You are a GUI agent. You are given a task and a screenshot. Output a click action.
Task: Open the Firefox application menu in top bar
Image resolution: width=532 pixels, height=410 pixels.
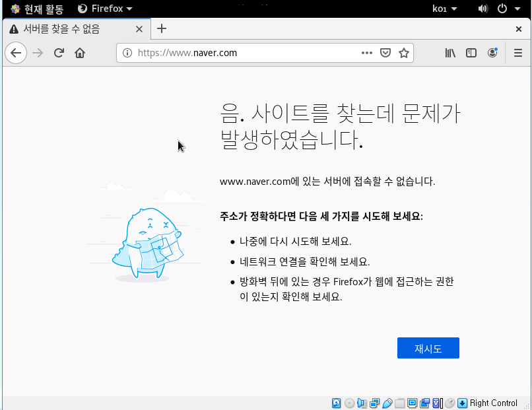tap(105, 9)
